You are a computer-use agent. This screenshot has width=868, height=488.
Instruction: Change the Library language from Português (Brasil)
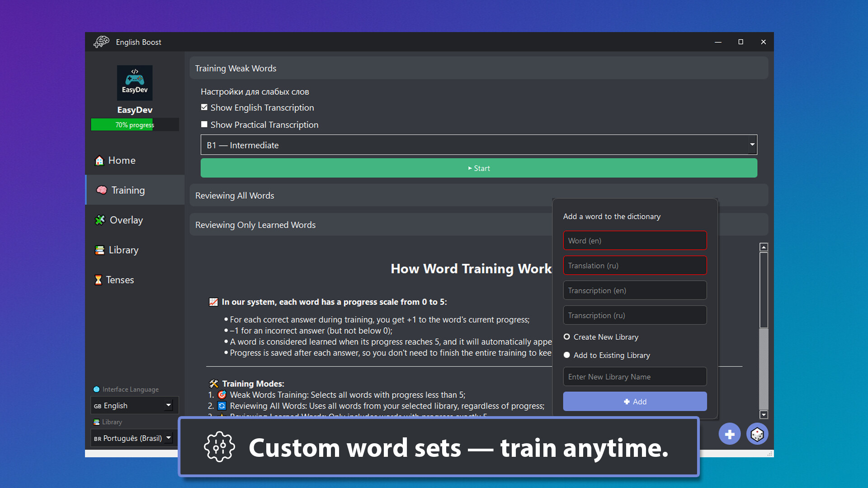click(x=132, y=438)
